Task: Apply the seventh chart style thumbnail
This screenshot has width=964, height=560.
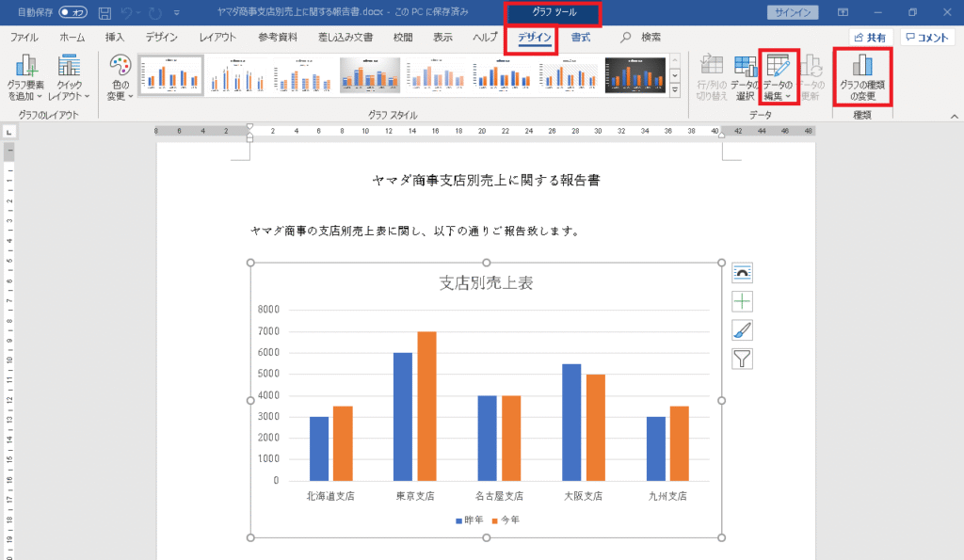Action: point(570,75)
